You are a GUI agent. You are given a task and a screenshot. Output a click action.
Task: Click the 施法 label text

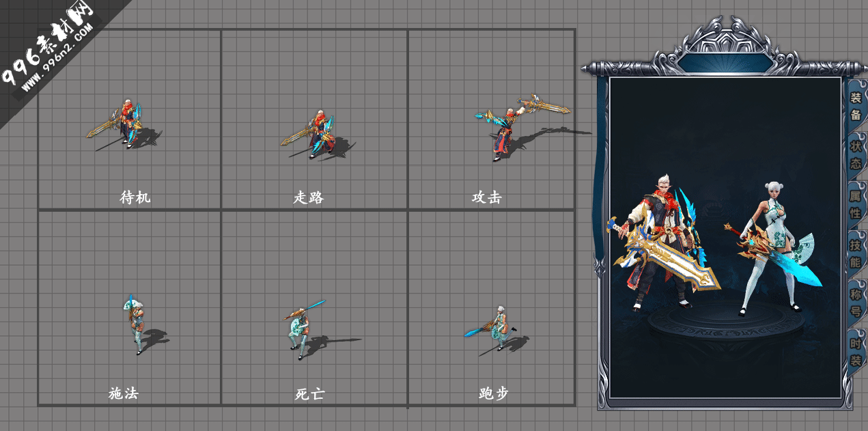[124, 393]
